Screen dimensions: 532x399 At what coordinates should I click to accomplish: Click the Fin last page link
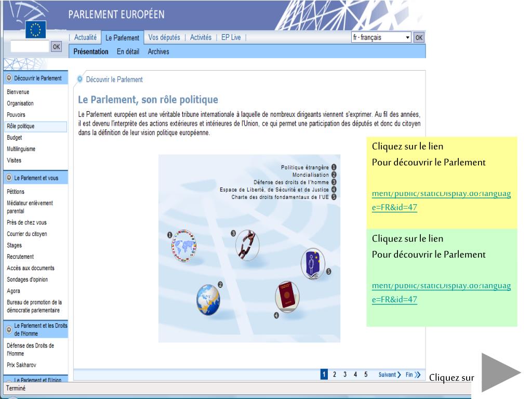413,375
